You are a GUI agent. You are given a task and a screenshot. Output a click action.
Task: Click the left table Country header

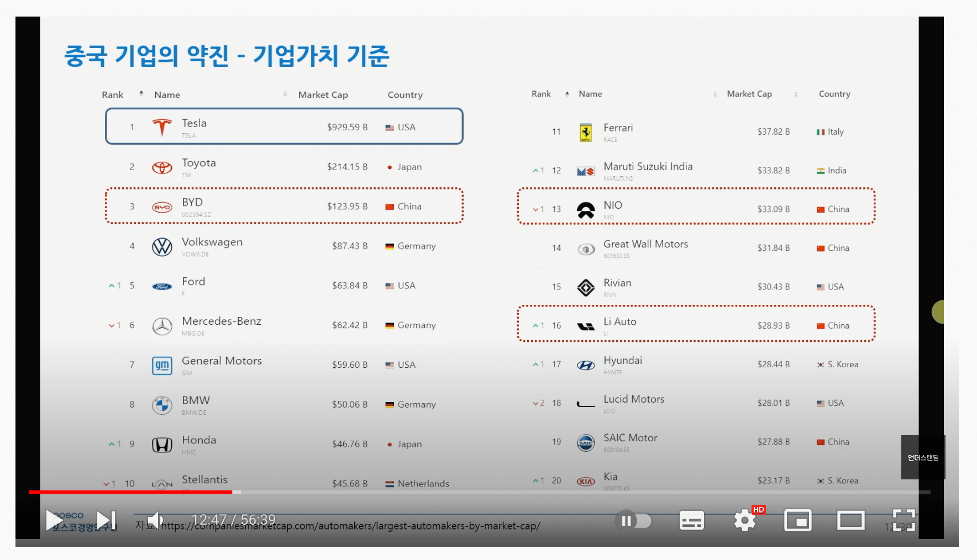[x=405, y=95]
